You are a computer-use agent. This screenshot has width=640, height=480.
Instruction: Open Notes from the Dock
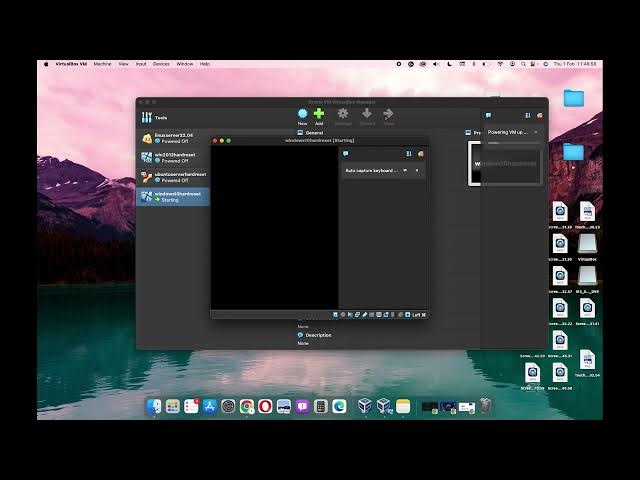pyautogui.click(x=403, y=406)
